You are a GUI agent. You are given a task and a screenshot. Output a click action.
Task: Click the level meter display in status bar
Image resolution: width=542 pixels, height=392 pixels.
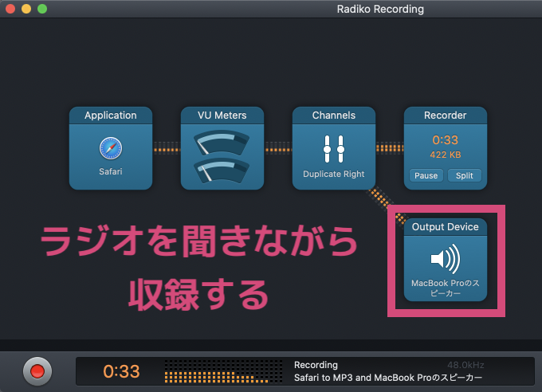(223, 371)
